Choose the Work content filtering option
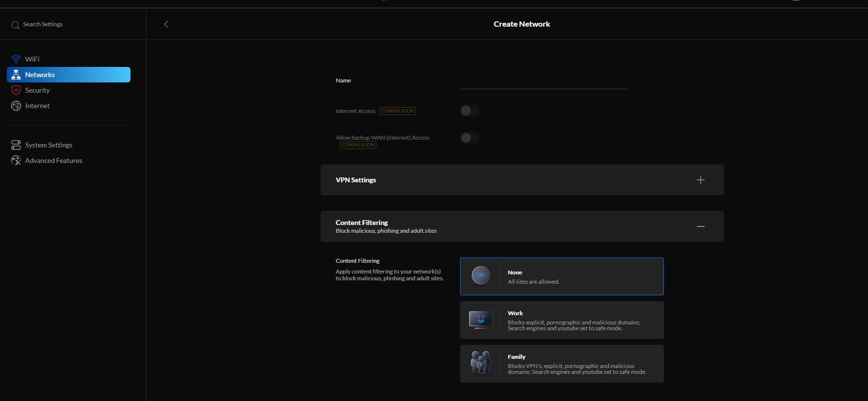 coord(562,320)
